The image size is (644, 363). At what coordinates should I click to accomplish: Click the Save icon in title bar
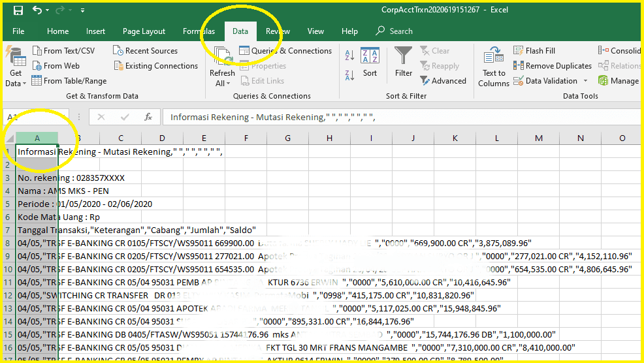point(18,10)
